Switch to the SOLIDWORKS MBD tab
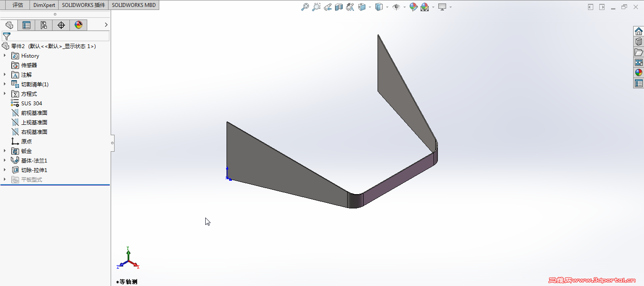Image resolution: width=644 pixels, height=286 pixels. (135, 5)
